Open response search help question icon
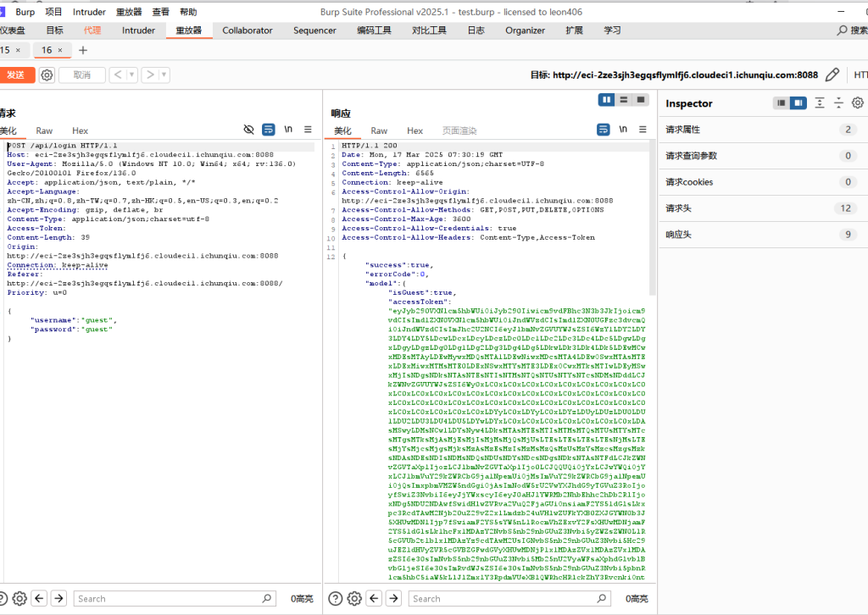Image resolution: width=868 pixels, height=615 pixels. point(336,598)
